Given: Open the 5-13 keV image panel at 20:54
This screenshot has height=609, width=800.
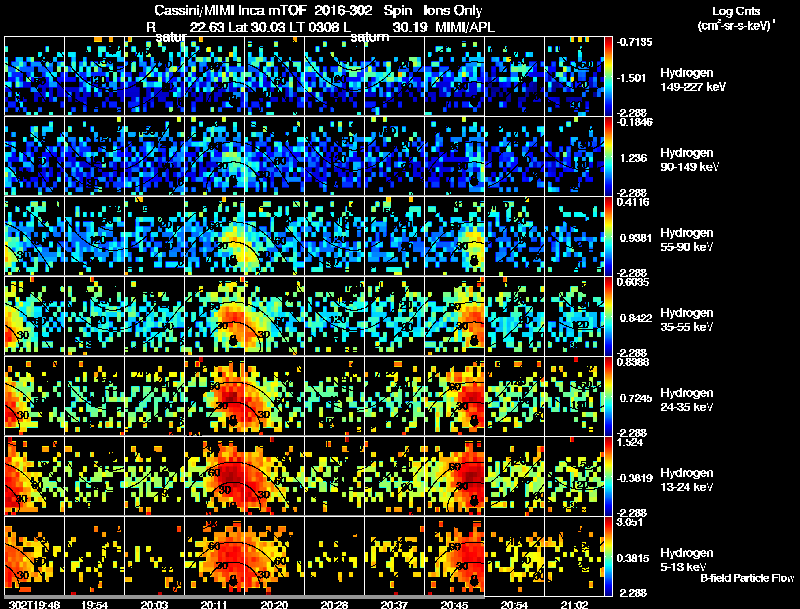Looking at the screenshot, I should click(x=514, y=556).
